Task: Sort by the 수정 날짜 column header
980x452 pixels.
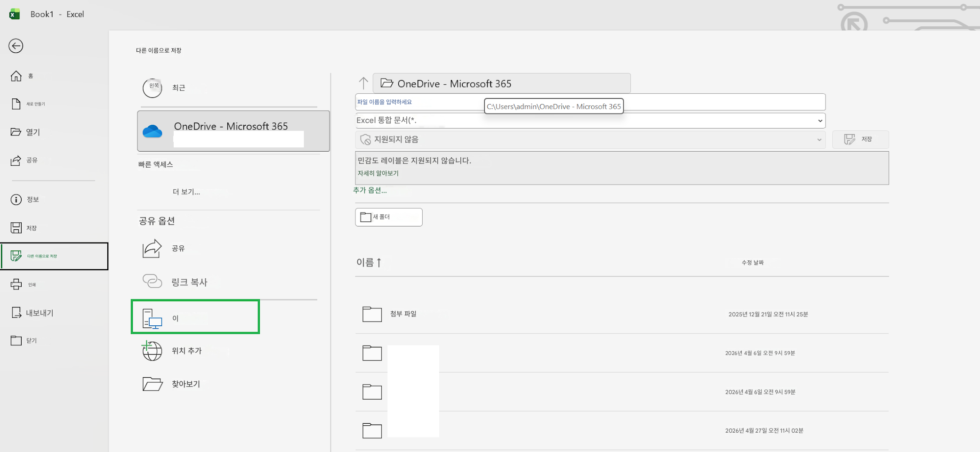Action: (753, 262)
